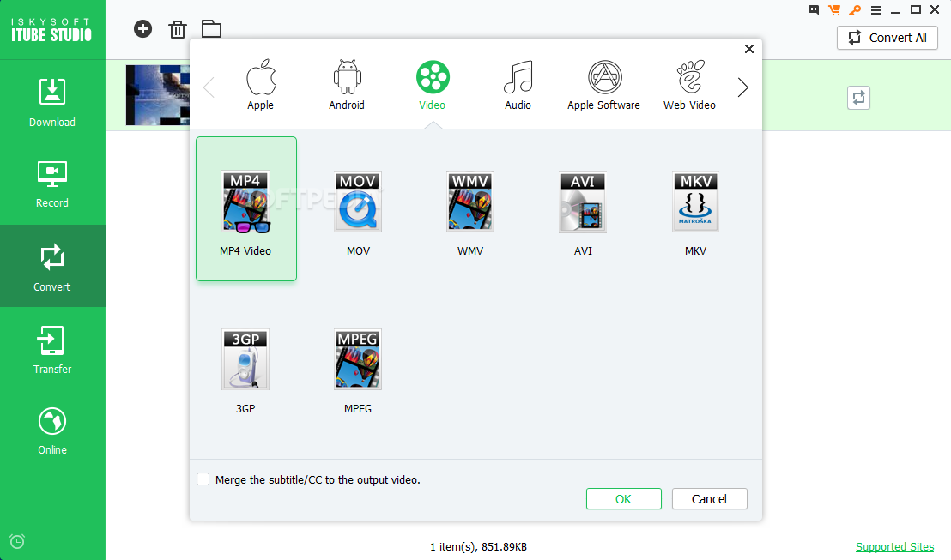This screenshot has height=560, width=951.
Task: Click the Convert All button
Action: pos(887,38)
